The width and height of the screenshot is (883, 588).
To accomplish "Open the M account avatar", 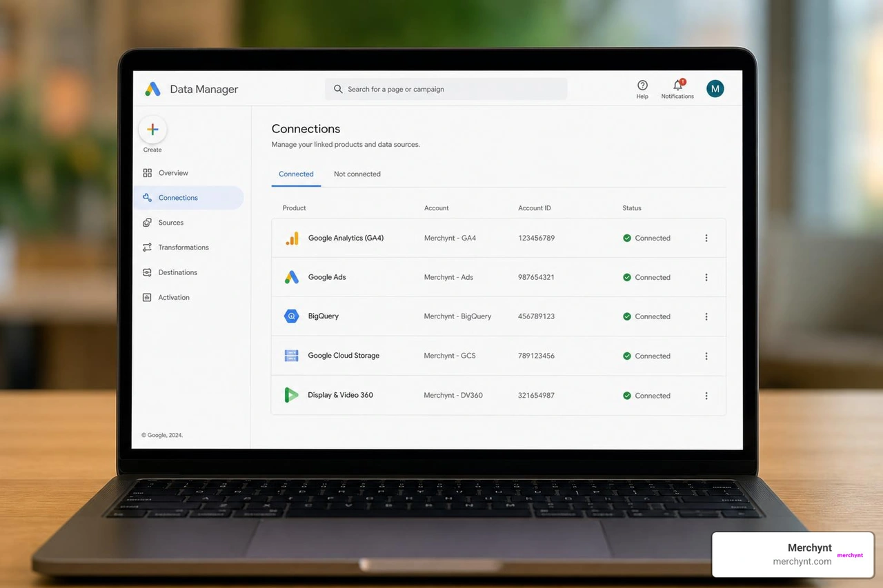I will pos(715,88).
